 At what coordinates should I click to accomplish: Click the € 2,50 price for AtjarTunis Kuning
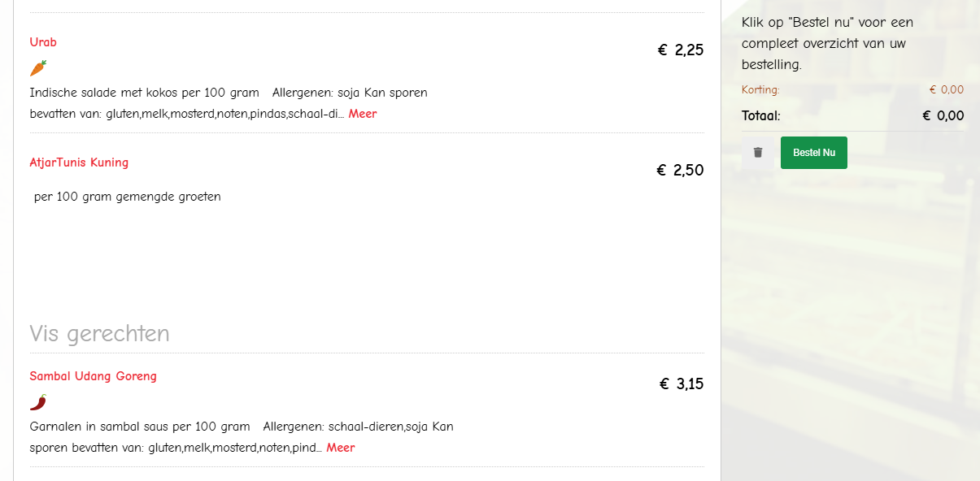pyautogui.click(x=680, y=170)
